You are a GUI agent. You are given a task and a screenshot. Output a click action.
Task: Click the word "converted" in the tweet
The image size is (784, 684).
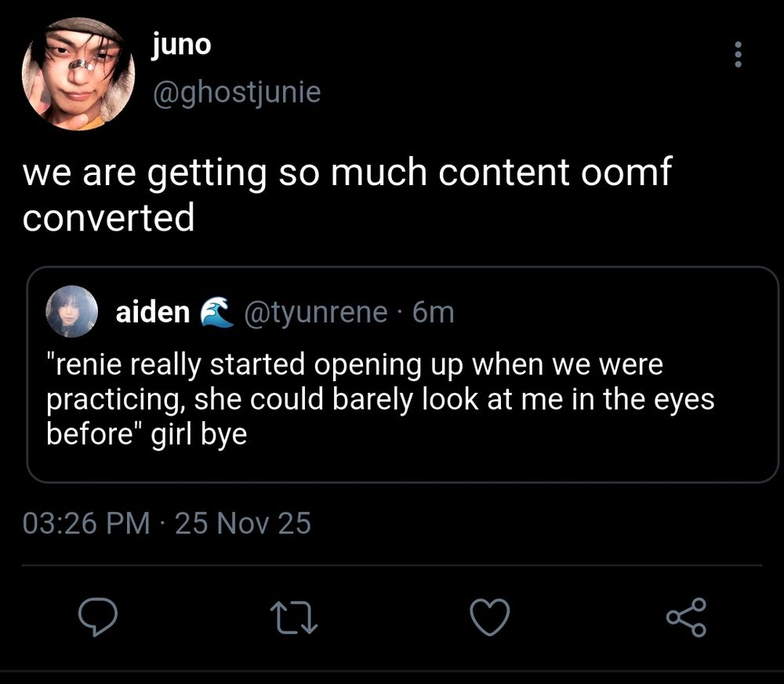[108, 217]
